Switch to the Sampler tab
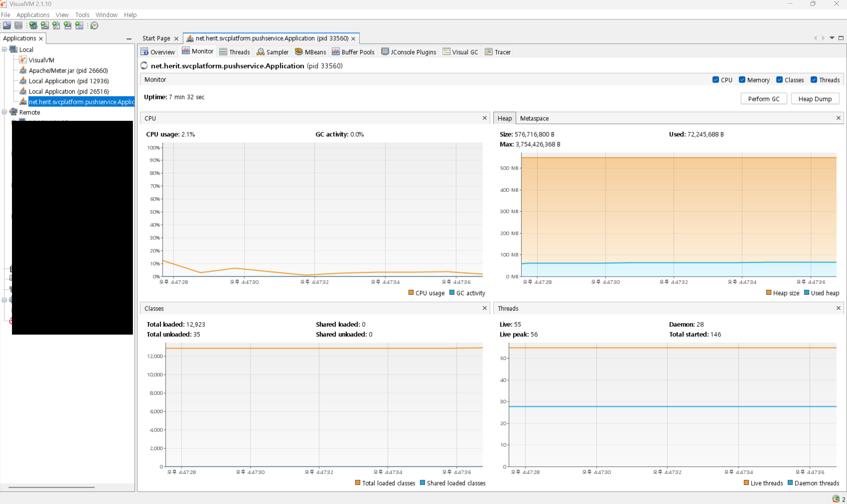Screen dimensions: 847x504 [x=273, y=52]
